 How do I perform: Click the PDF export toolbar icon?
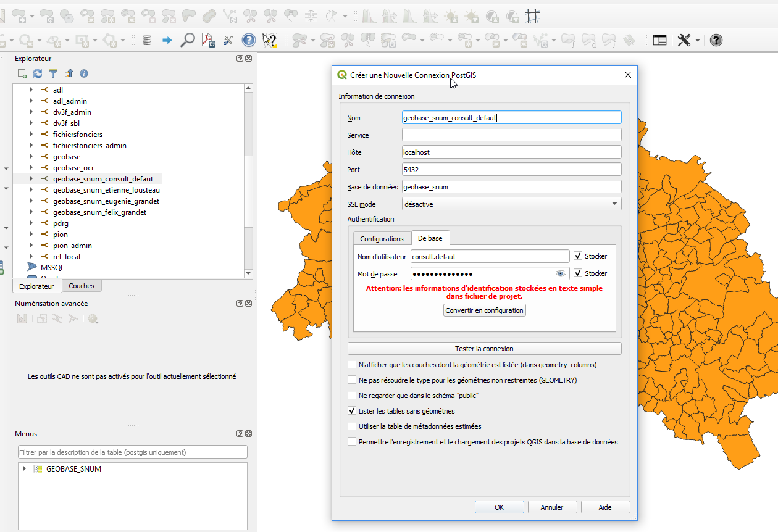[207, 41]
